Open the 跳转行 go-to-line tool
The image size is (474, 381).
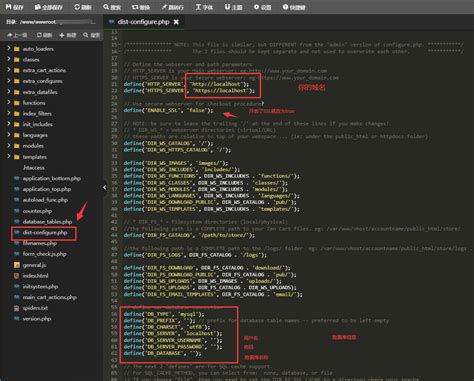[172, 7]
